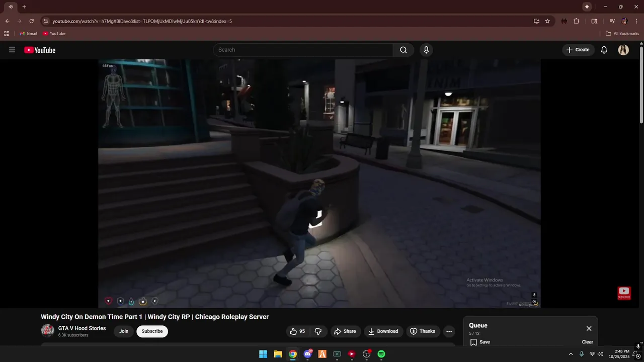Run search with the magnifier button
The width and height of the screenshot is (644, 362).
404,50
